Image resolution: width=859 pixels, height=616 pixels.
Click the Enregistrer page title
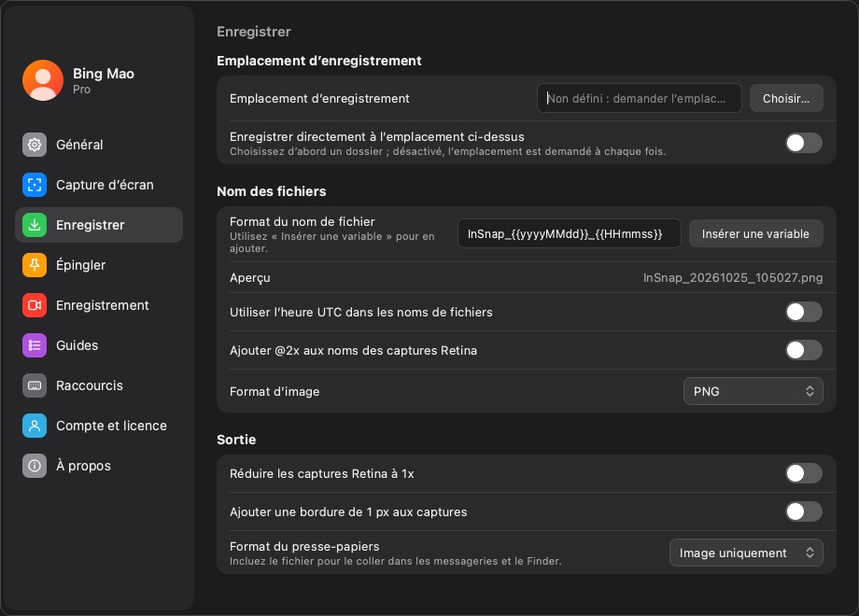coord(254,32)
